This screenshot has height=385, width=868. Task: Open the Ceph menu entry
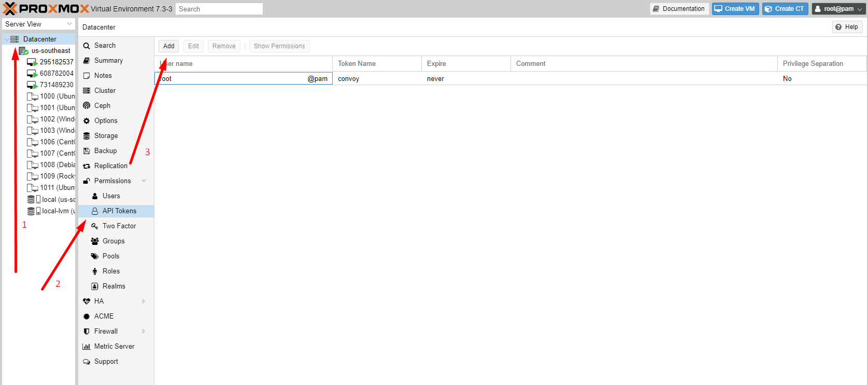pyautogui.click(x=116, y=106)
